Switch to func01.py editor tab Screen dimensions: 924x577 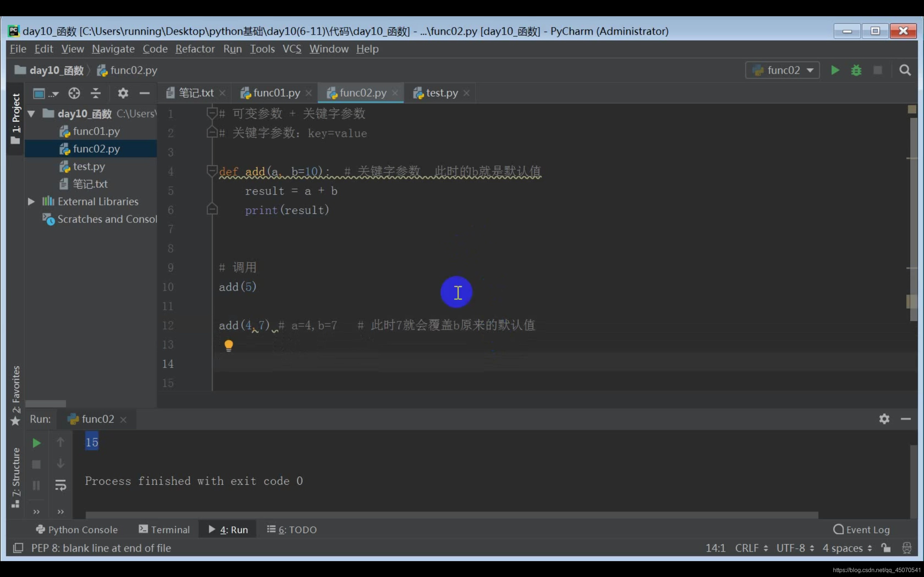point(276,93)
